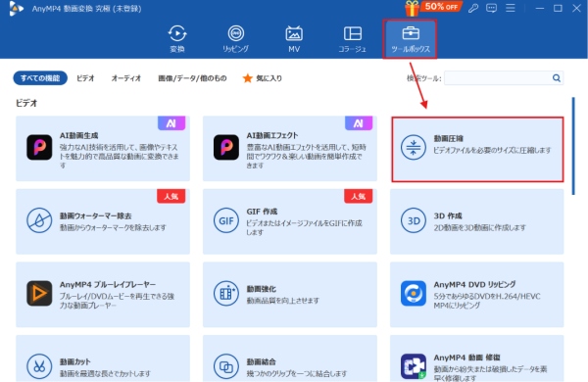Open the 動画強化 title text

(x=262, y=289)
